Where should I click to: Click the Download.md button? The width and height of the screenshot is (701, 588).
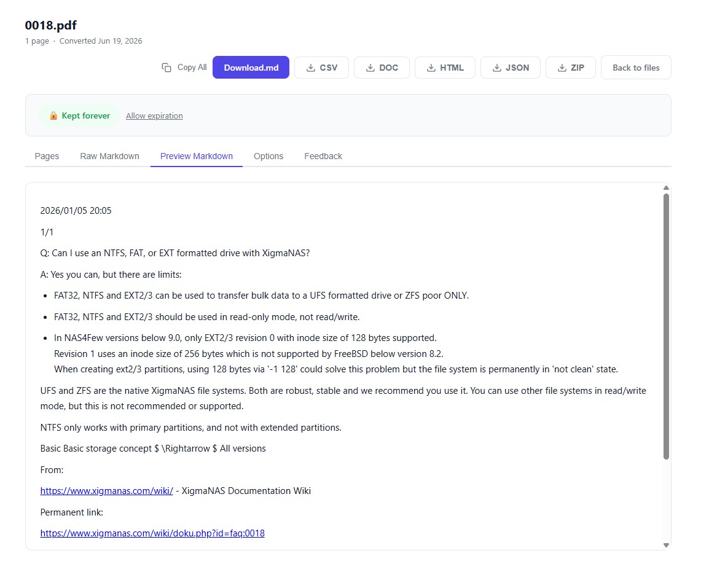pyautogui.click(x=251, y=68)
